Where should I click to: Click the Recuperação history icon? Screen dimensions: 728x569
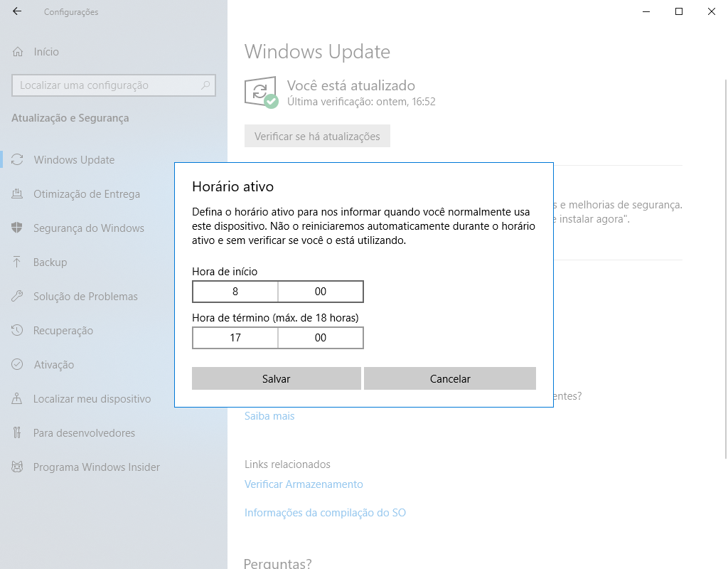point(17,331)
